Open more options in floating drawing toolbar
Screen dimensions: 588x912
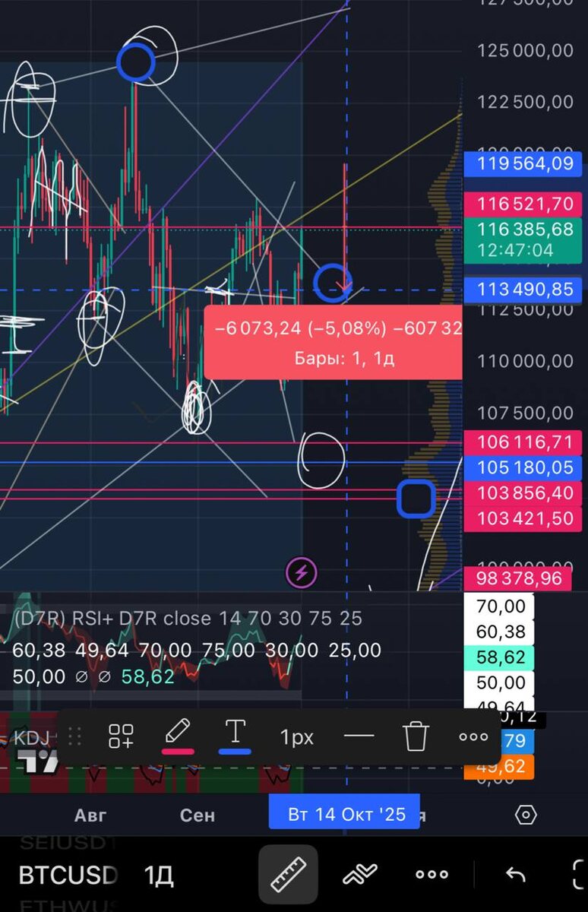click(473, 736)
